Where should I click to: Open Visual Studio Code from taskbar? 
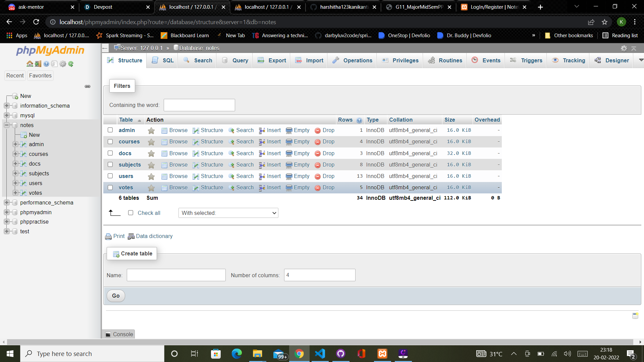coord(320,354)
